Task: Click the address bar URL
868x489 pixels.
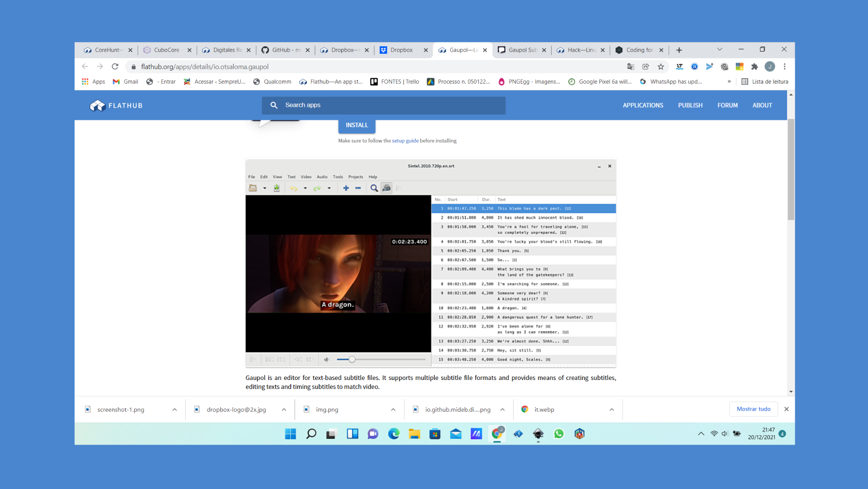Action: (205, 67)
